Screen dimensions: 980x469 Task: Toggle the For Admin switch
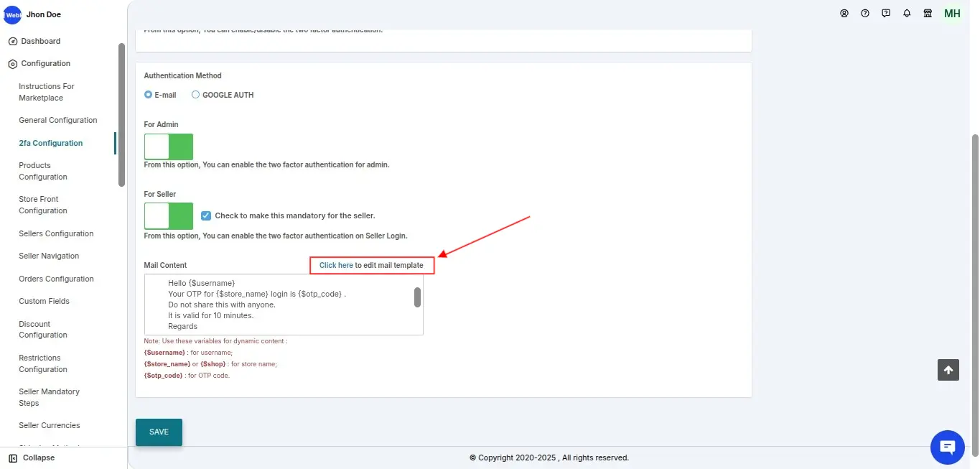pos(169,147)
